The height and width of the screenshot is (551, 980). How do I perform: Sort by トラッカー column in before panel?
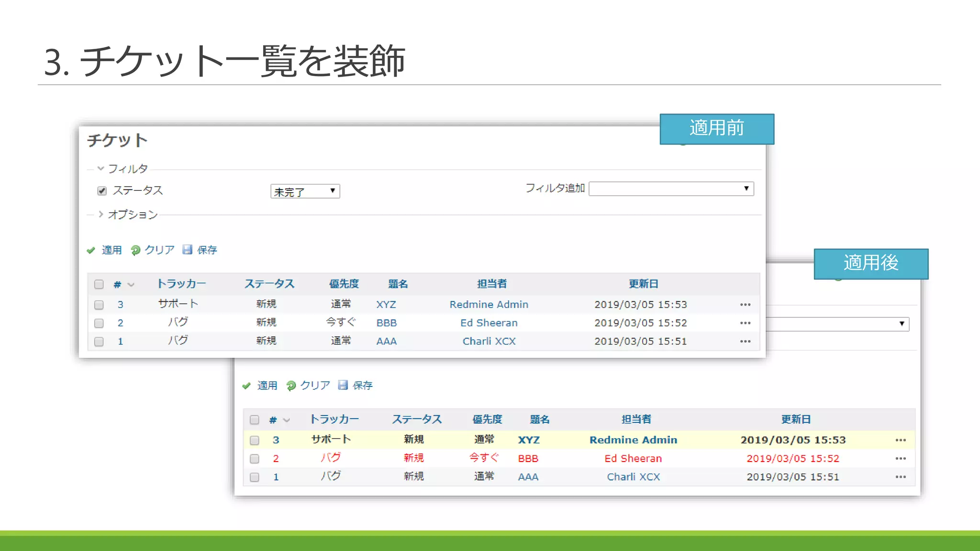point(181,284)
